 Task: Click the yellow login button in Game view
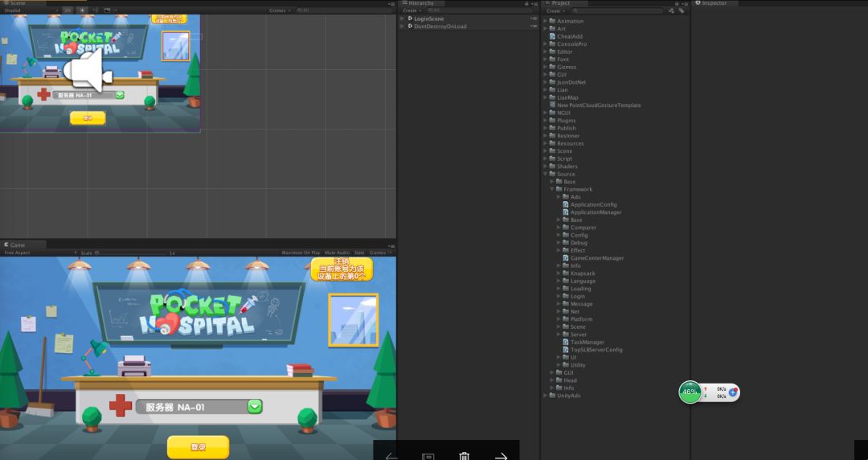click(198, 447)
